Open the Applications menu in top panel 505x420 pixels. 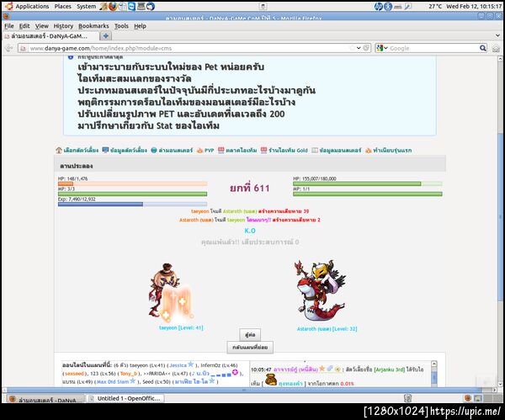[32, 6]
